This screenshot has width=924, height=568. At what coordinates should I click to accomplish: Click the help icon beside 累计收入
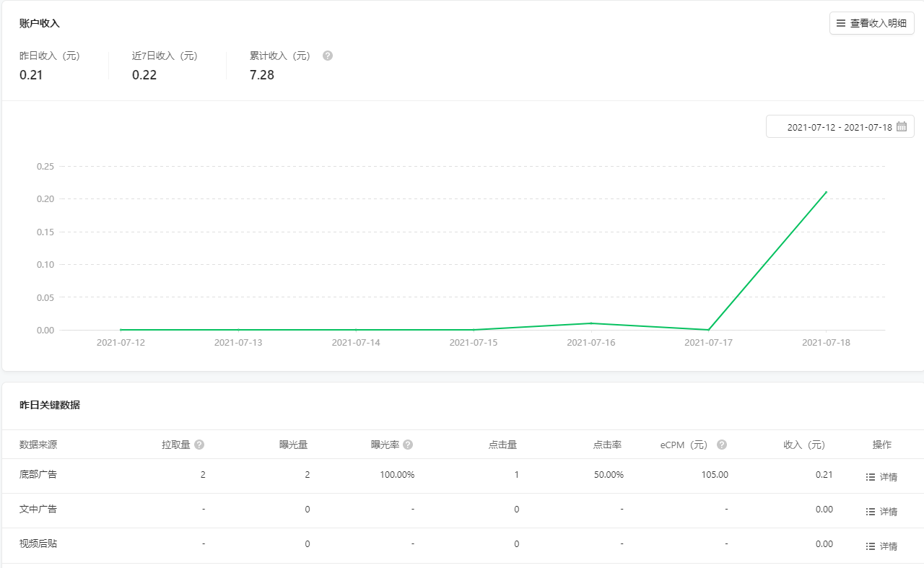[328, 56]
